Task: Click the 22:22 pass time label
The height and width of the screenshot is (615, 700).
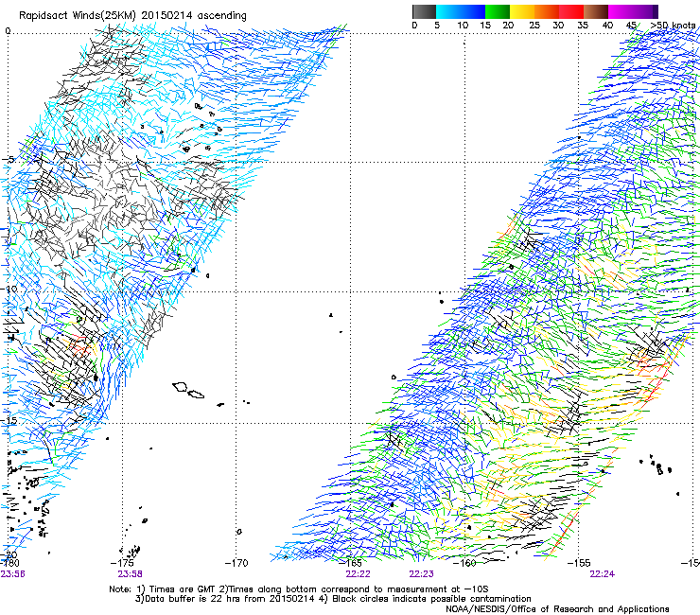Action: coord(358,574)
